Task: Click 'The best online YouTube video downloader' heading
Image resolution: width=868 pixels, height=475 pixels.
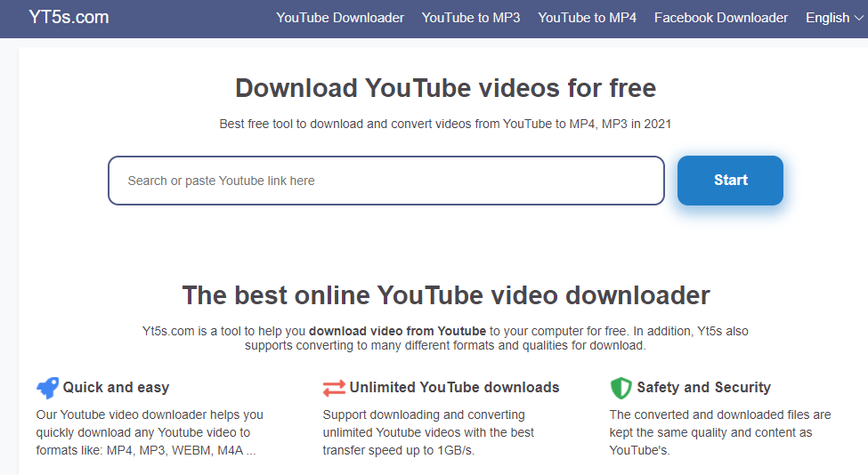Action: [446, 295]
